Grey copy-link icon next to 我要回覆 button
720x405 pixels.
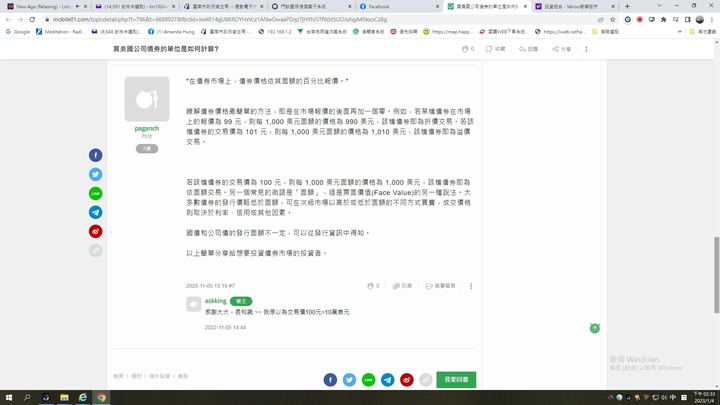[x=426, y=380]
